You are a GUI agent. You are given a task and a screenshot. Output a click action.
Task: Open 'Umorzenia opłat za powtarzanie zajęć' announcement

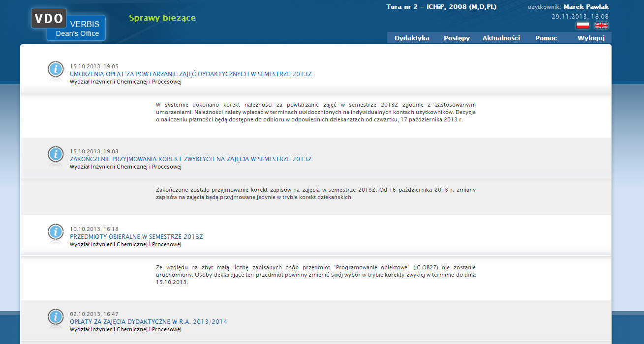(191, 74)
